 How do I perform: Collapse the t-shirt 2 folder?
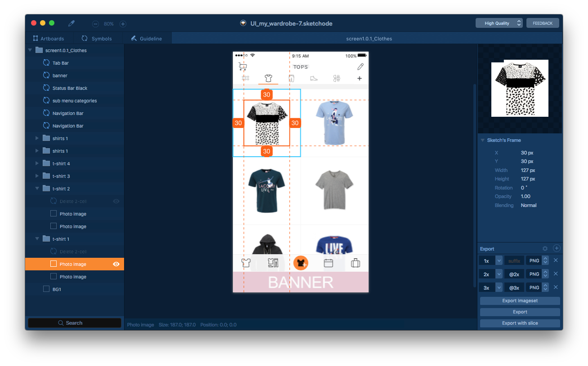[37, 189]
